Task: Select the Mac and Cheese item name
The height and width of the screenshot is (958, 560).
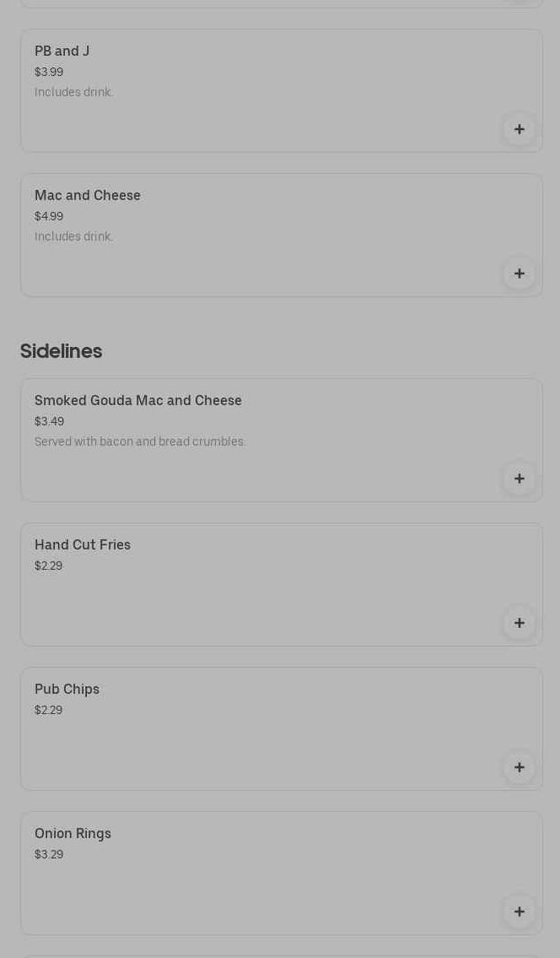Action: pyautogui.click(x=88, y=196)
